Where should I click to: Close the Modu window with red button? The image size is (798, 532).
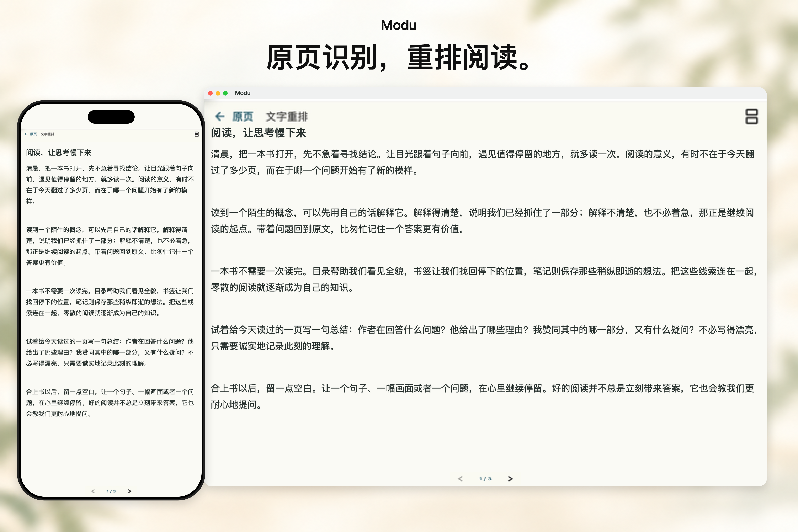(x=210, y=93)
